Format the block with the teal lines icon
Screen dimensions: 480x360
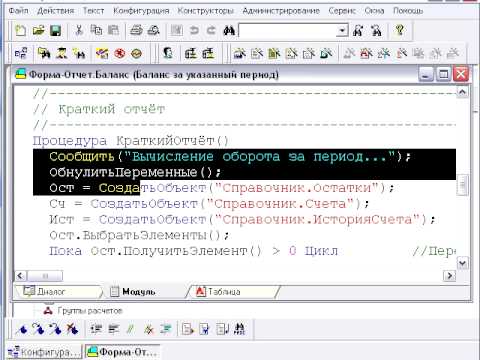pyautogui.click(x=165, y=329)
